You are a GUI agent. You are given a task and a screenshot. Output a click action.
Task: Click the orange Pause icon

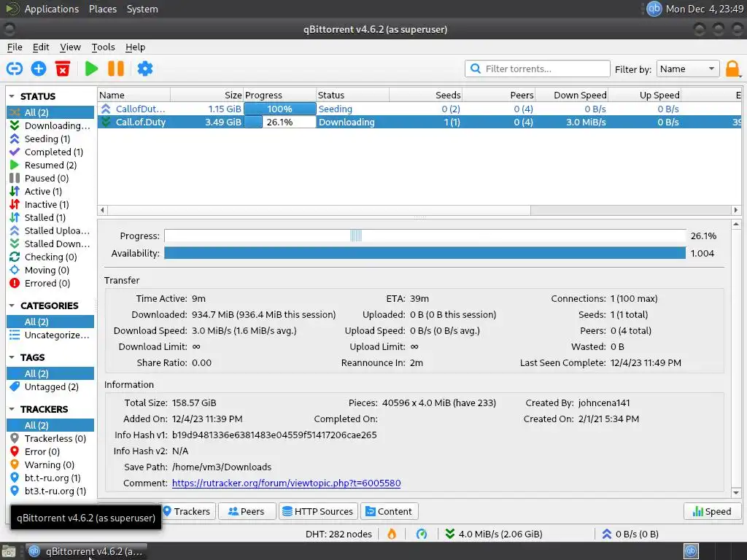(116, 69)
